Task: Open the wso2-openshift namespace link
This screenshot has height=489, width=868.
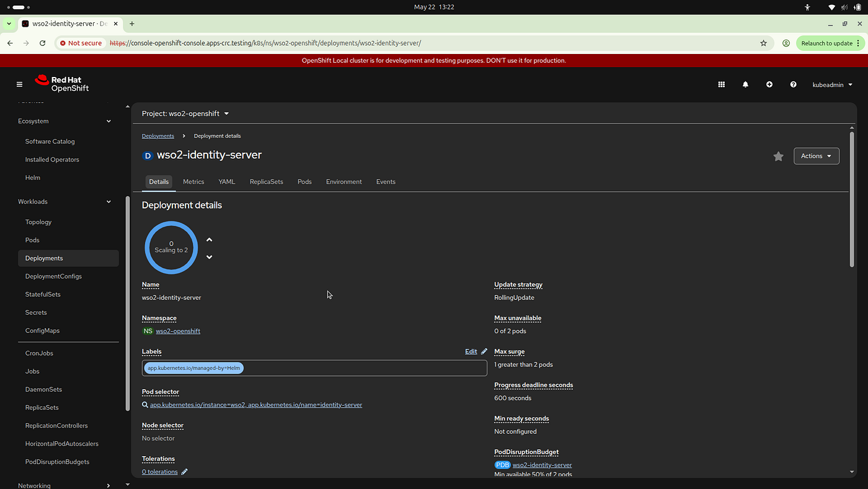Action: pyautogui.click(x=178, y=331)
